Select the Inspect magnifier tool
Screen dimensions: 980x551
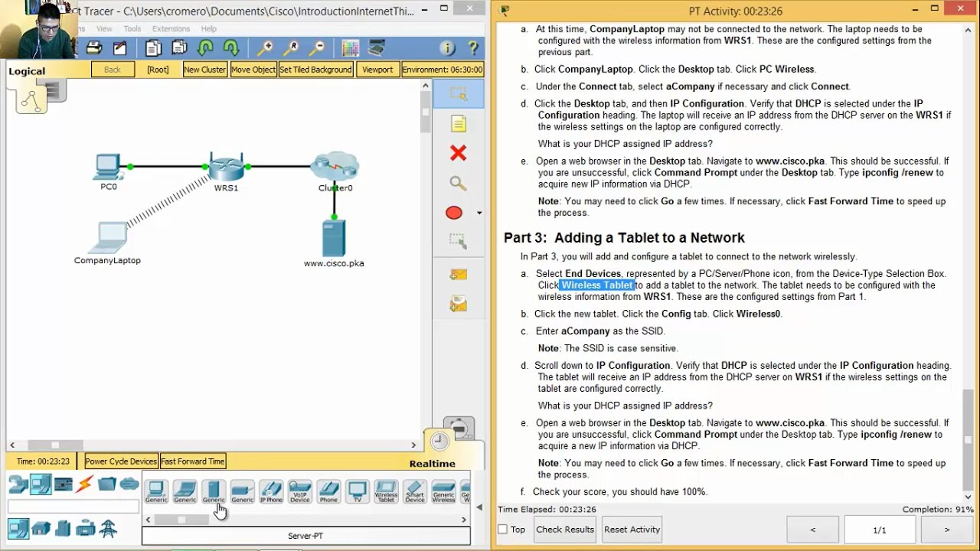click(458, 183)
